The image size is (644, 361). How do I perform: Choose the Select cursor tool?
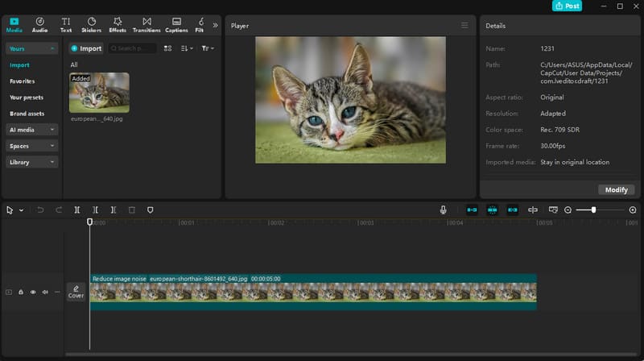coord(10,210)
